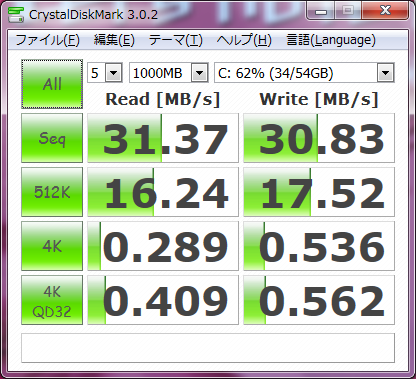
Task: Open the テーマ(T) menu
Action: point(175,40)
